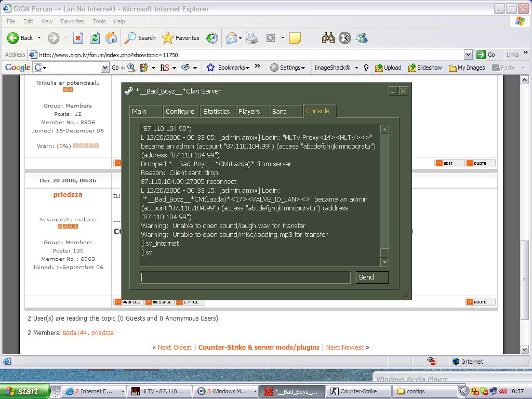Click the console scrollbar down arrow

click(x=384, y=262)
